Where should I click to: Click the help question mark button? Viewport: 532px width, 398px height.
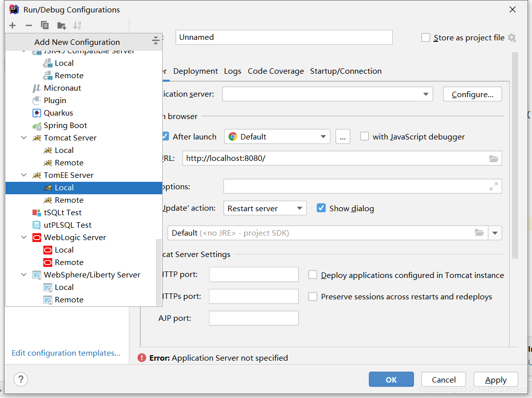tap(21, 380)
